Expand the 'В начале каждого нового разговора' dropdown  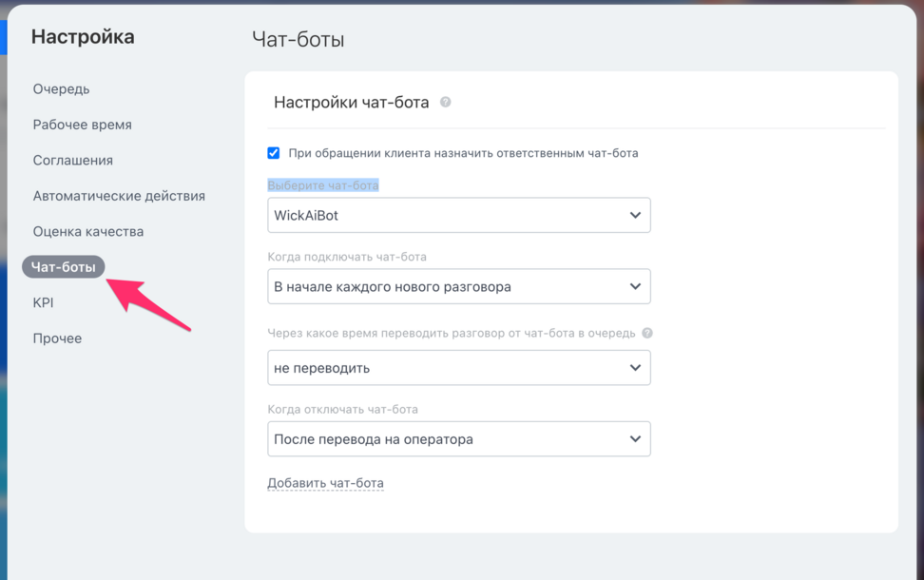[x=459, y=286]
